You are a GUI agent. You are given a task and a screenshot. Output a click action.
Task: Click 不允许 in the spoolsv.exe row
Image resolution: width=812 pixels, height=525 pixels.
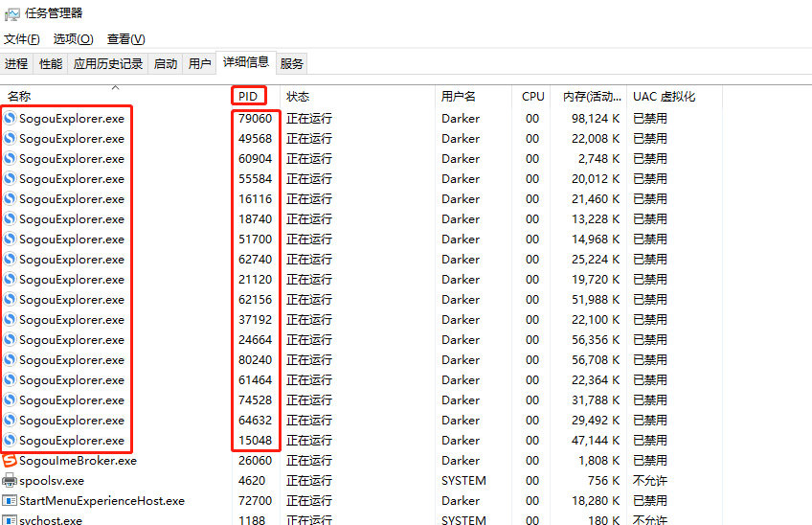[x=650, y=480]
